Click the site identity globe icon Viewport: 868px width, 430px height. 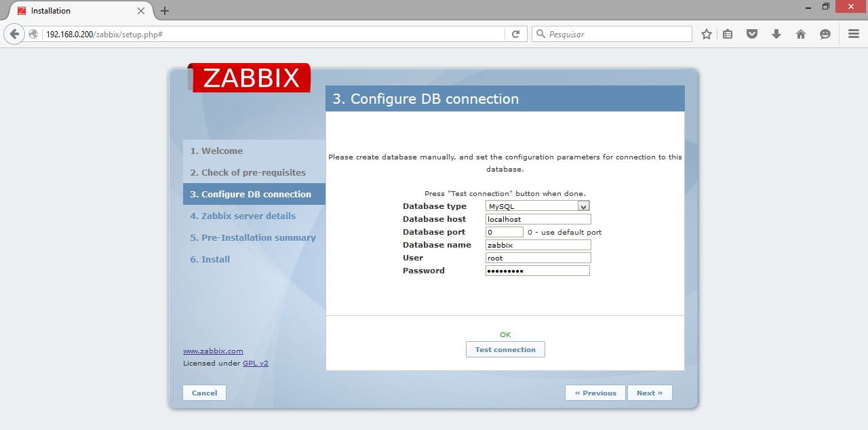pyautogui.click(x=34, y=34)
